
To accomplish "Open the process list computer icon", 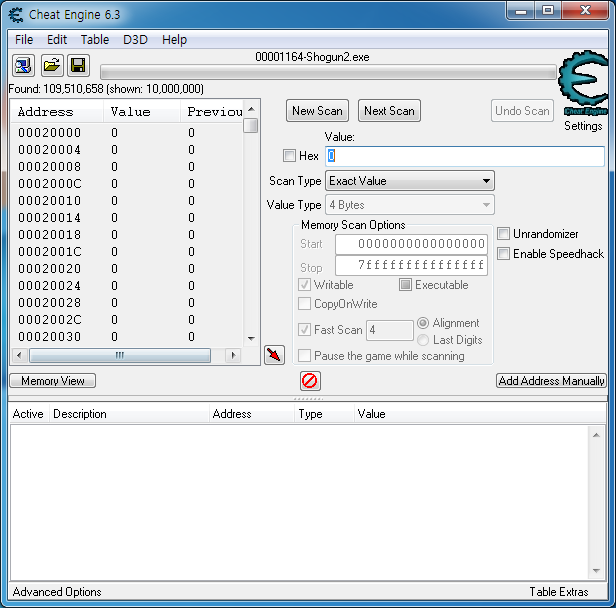I will [x=23, y=65].
